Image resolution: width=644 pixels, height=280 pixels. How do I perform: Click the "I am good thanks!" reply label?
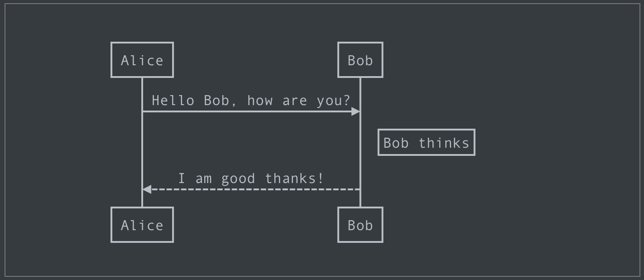click(251, 179)
